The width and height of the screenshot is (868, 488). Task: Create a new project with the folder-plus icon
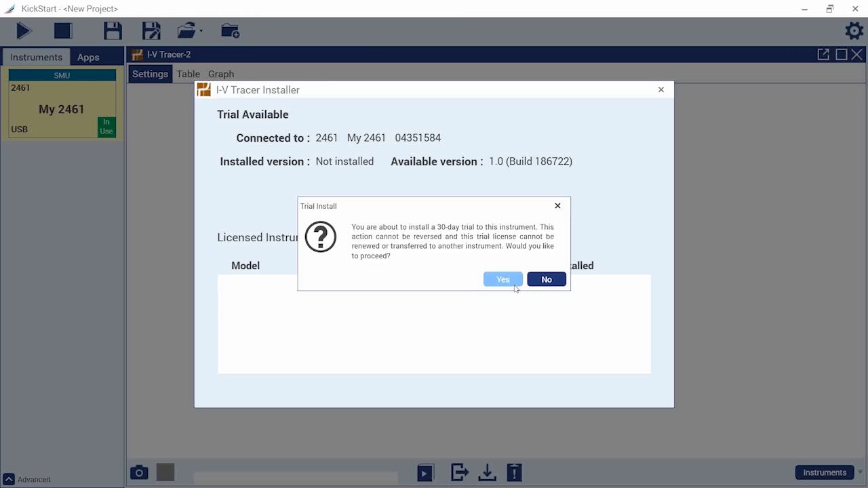tap(230, 30)
